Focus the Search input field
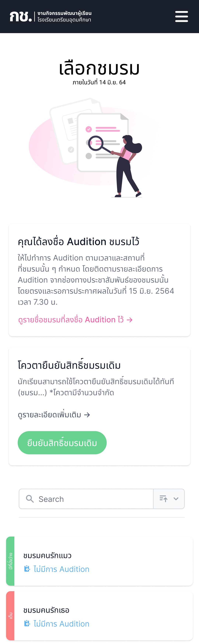 pyautogui.click(x=86, y=499)
